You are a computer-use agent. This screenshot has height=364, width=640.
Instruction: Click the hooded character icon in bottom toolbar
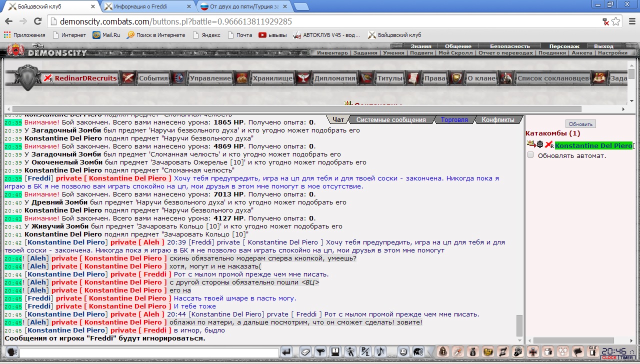[443, 351]
